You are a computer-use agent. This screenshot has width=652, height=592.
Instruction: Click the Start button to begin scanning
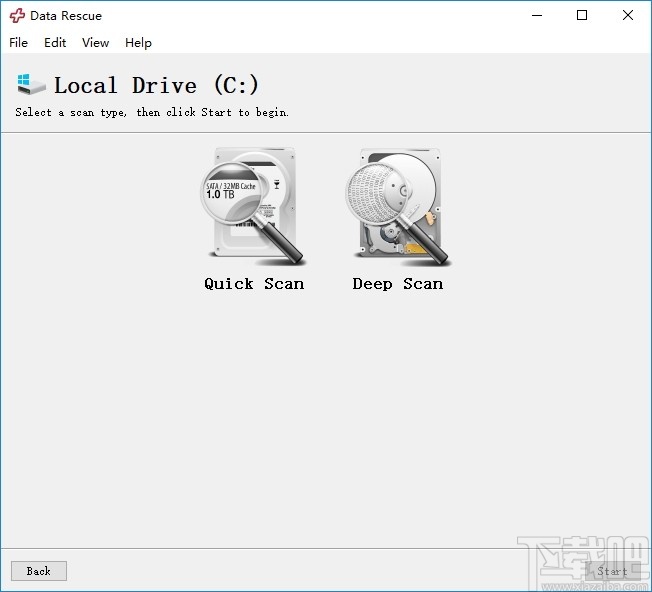point(612,571)
